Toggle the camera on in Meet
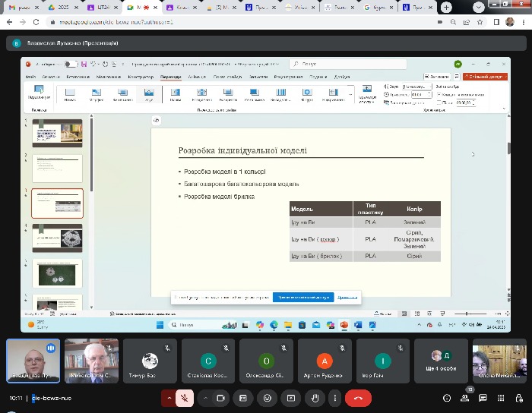This screenshot has width=532, height=413. coord(222,398)
